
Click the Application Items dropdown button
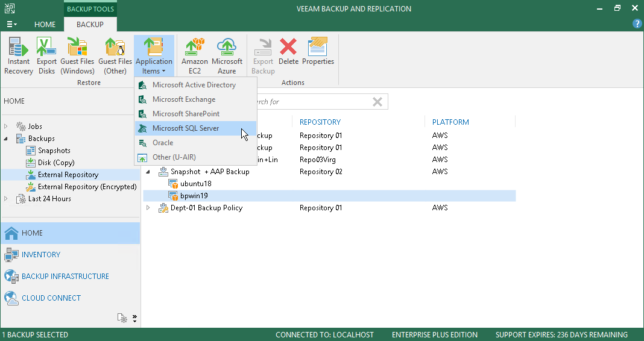(x=154, y=56)
